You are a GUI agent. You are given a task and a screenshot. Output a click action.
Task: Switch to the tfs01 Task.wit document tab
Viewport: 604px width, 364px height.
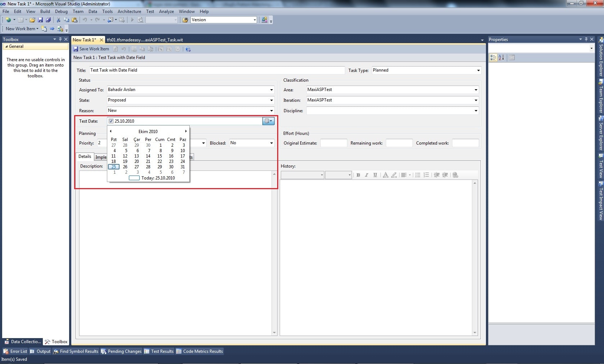[x=145, y=40]
